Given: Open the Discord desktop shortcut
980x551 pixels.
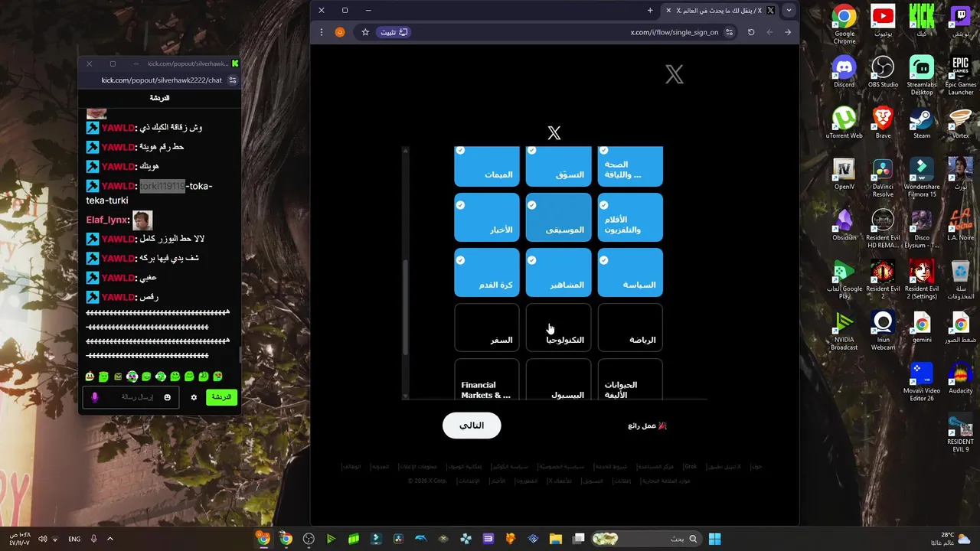Looking at the screenshot, I should click(844, 71).
